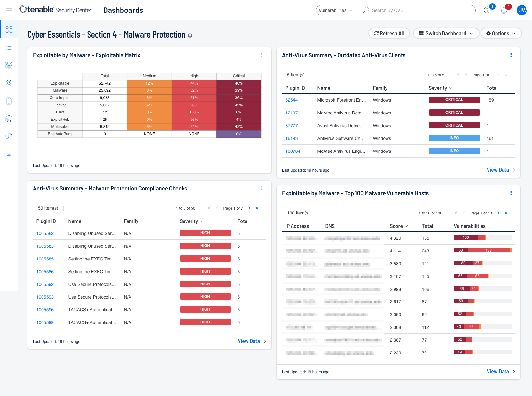
Task: Click the copy icon beside dashboard title
Action: 190,35
